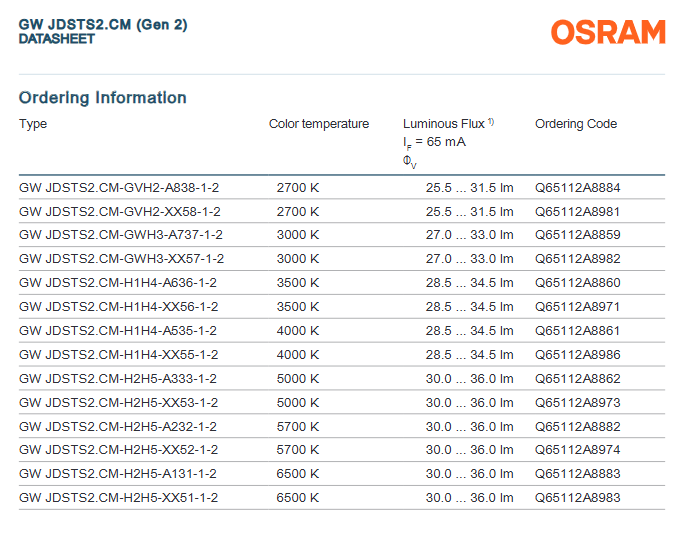Click ordering code Q65112A8860
The height and width of the screenshot is (537, 681).
pos(578,283)
